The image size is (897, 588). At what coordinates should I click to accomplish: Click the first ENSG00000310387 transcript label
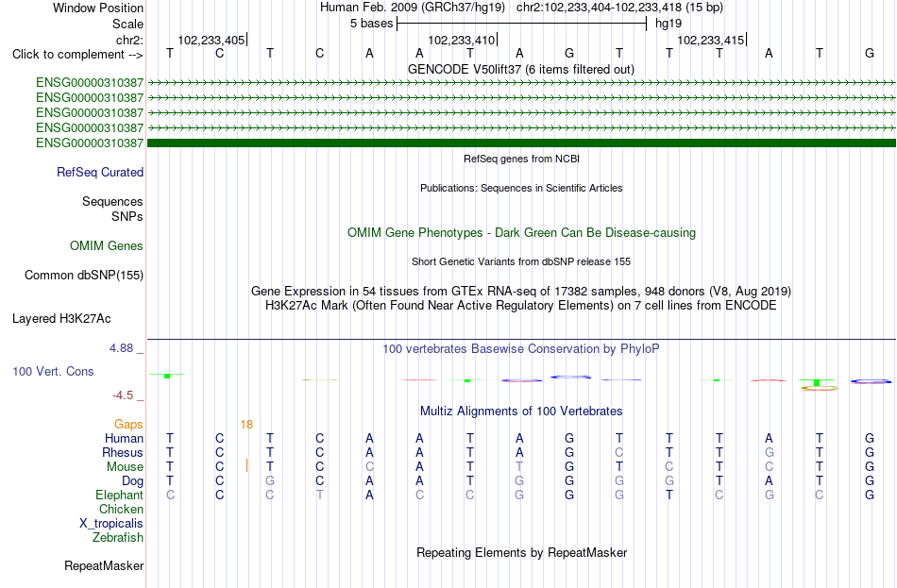click(x=90, y=83)
